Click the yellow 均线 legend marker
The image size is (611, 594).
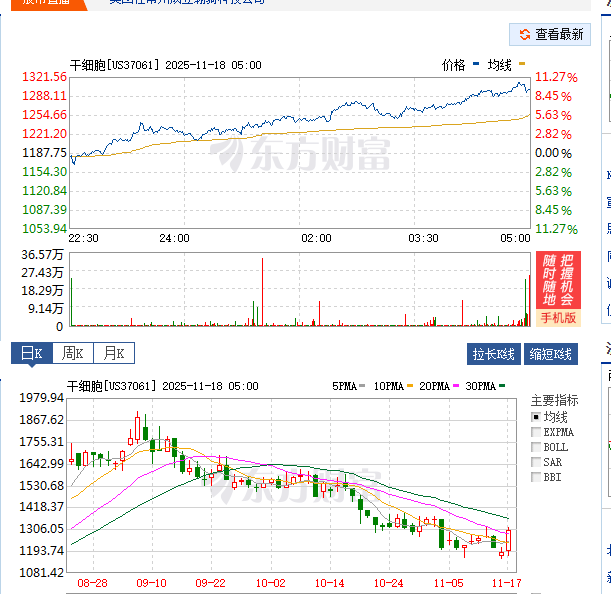coord(522,64)
